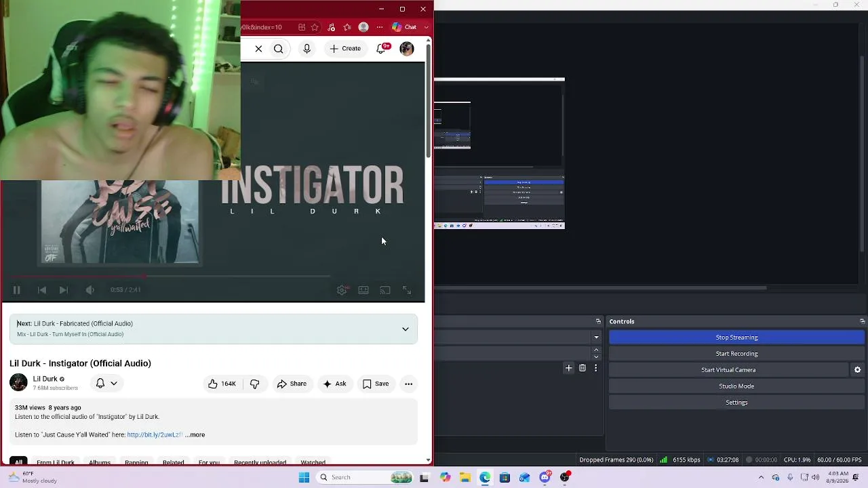
Task: Expand the dropdown arrow beside Copilot Chat
Action: [x=427, y=27]
